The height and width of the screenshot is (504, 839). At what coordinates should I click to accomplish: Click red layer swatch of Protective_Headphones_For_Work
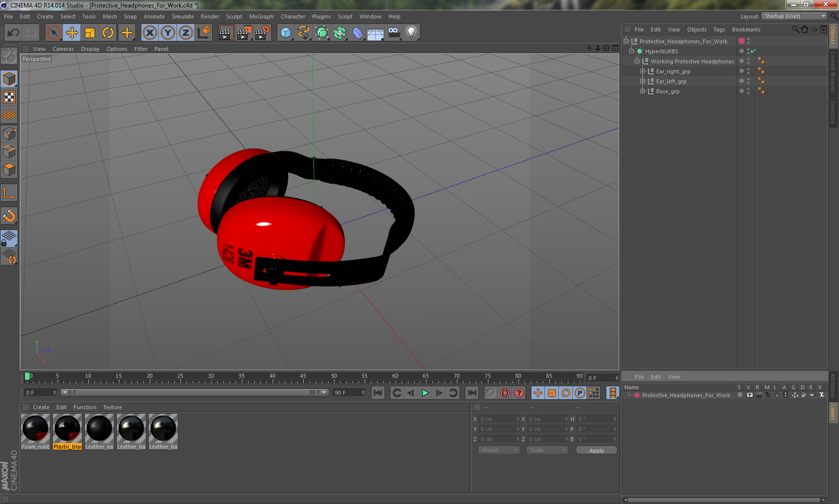(742, 41)
